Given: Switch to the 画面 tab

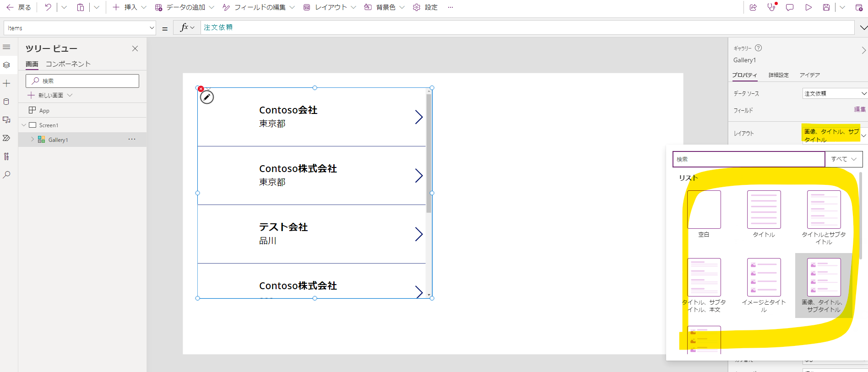Looking at the screenshot, I should pyautogui.click(x=32, y=64).
